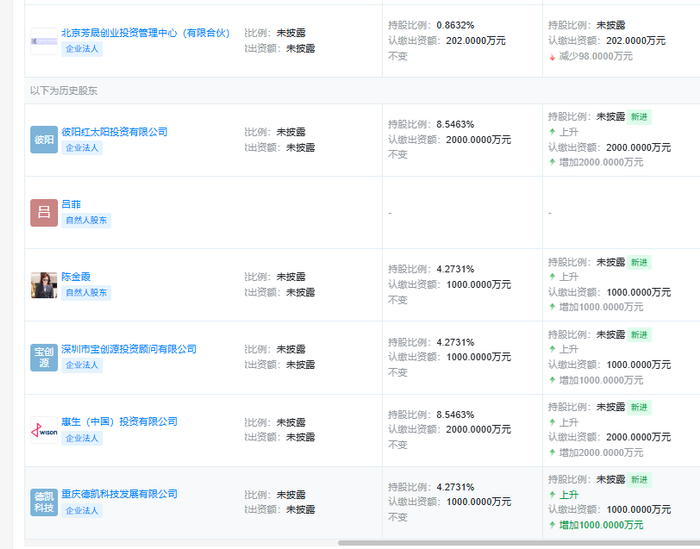This screenshot has height=549, width=700.
Task: Click green 上升 arrow in 惠生（中国）row
Action: point(552,422)
